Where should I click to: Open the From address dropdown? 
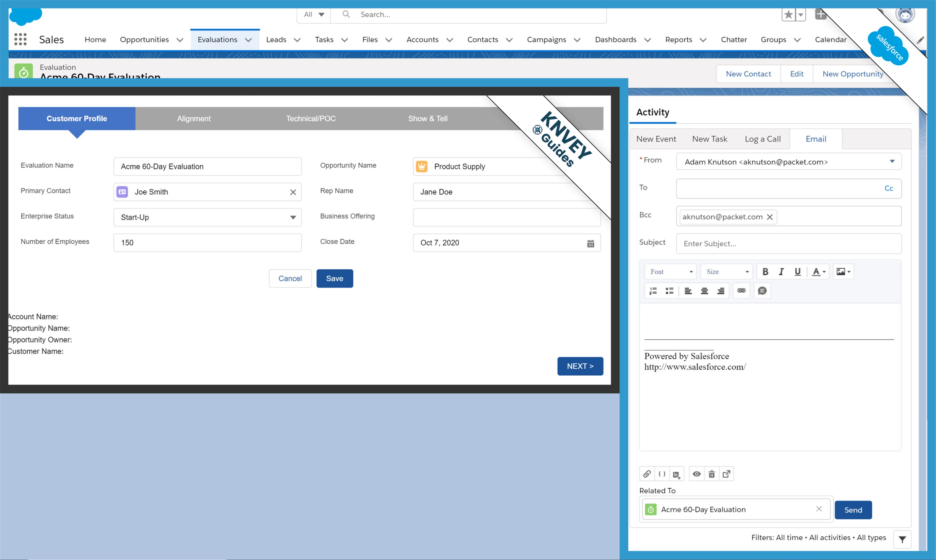788,162
